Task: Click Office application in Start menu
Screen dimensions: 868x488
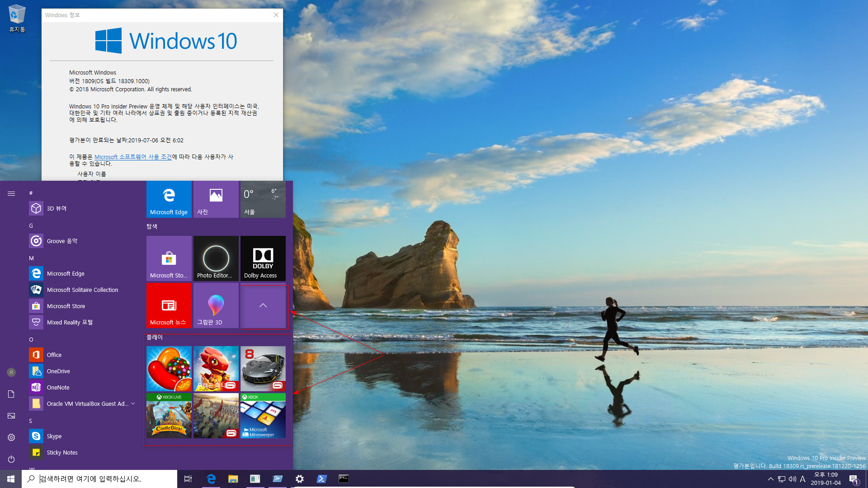Action: coord(54,355)
